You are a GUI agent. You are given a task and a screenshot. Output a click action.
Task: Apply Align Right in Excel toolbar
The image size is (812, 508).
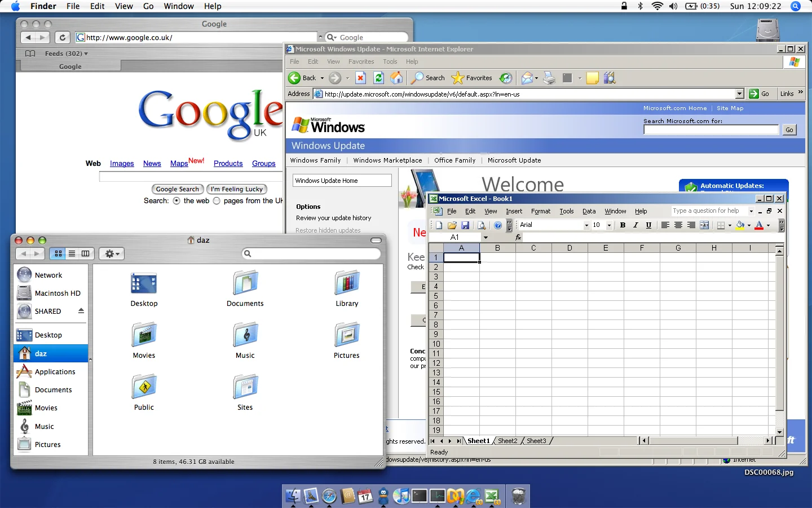(691, 225)
